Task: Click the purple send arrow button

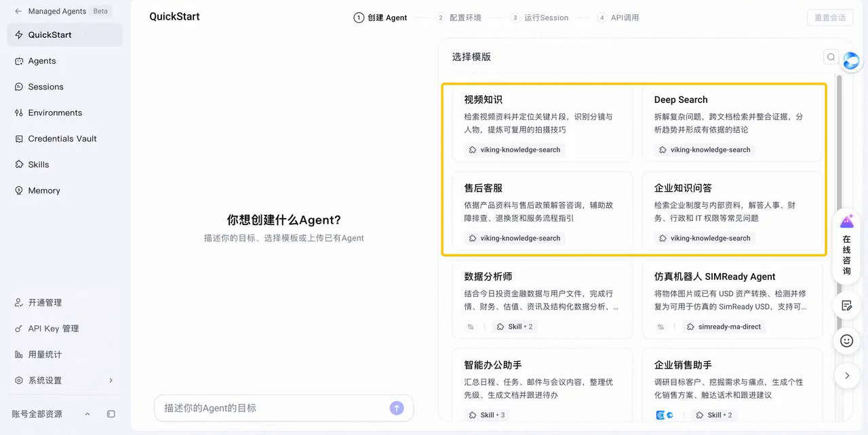Action: click(397, 408)
